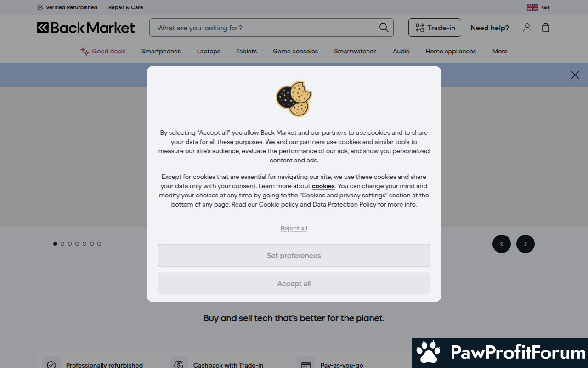The height and width of the screenshot is (368, 588).
Task: Open the user account icon
Action: [527, 28]
